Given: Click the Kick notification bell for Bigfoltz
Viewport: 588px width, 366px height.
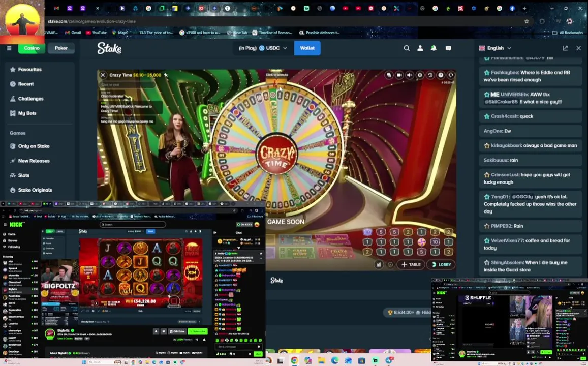Looking at the screenshot, I should tap(156, 331).
